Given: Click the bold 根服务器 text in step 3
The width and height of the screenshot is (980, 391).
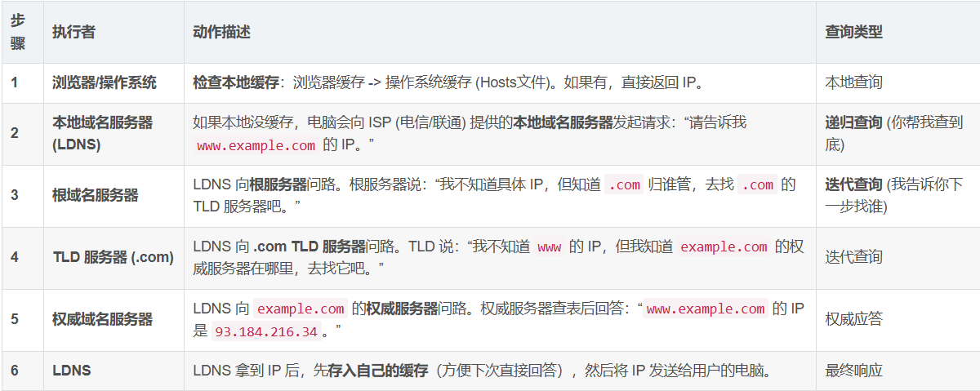Looking at the screenshot, I should point(278,184).
